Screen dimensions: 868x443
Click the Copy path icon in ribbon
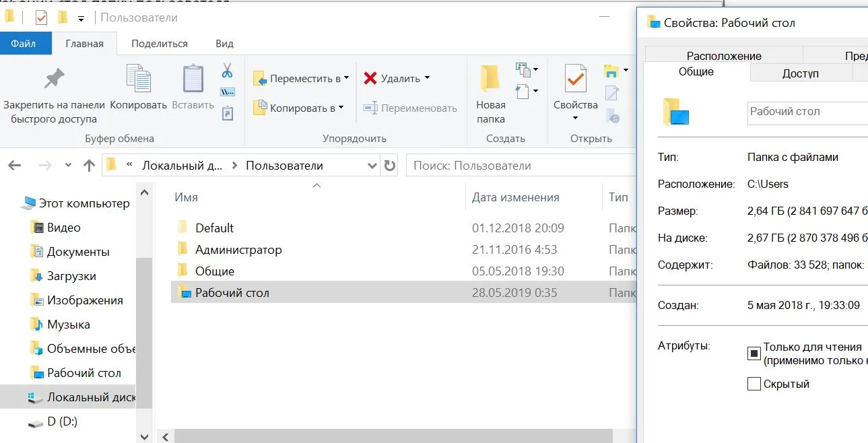tap(227, 92)
